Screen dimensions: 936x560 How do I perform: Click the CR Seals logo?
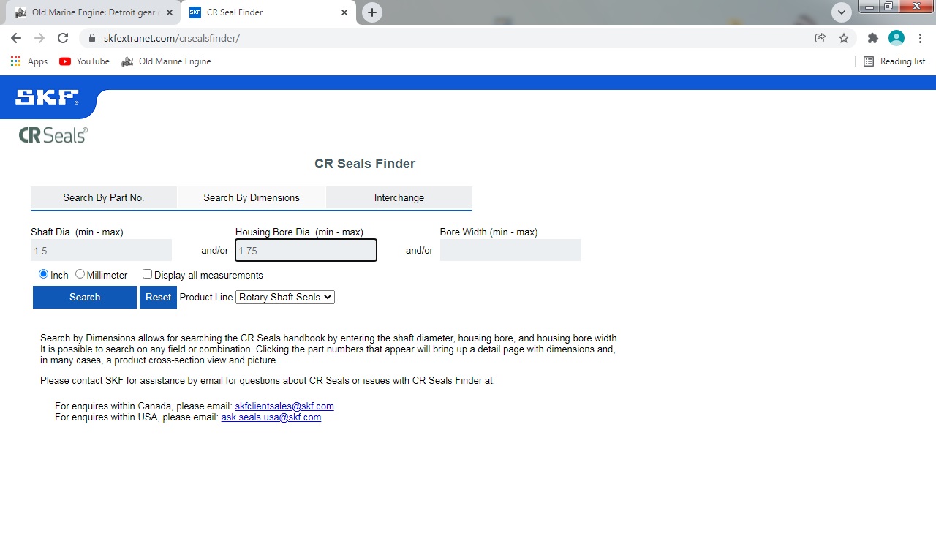(53, 135)
